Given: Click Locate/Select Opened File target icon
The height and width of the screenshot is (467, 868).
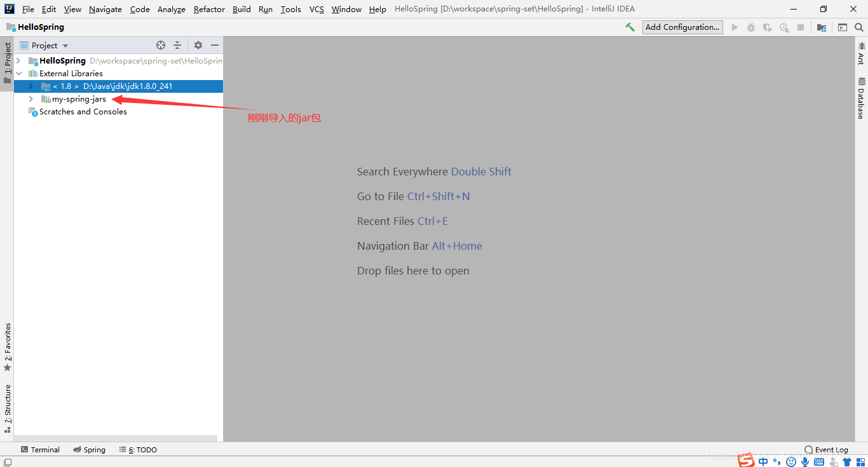Looking at the screenshot, I should (161, 45).
